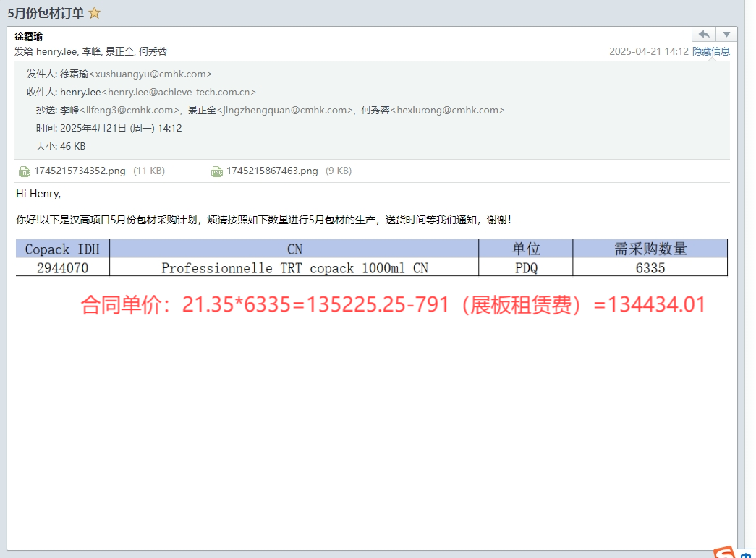Select sender address xushuangyu@cmhk.com

150,74
